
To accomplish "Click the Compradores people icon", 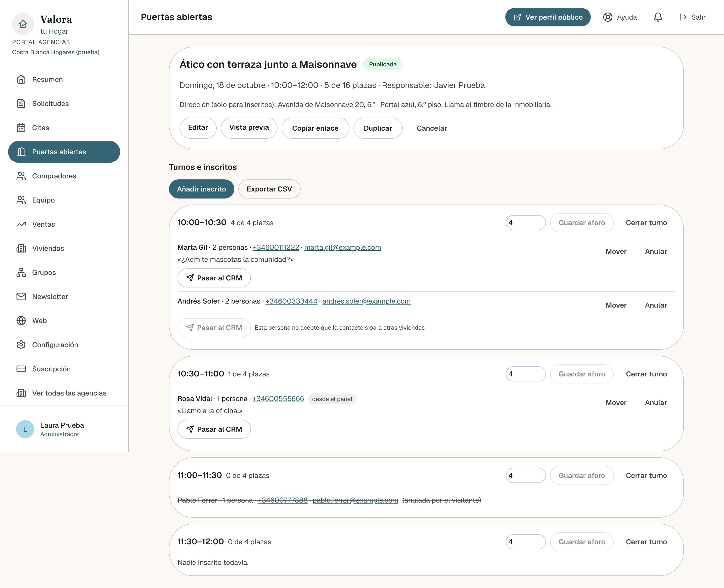I will click(21, 176).
